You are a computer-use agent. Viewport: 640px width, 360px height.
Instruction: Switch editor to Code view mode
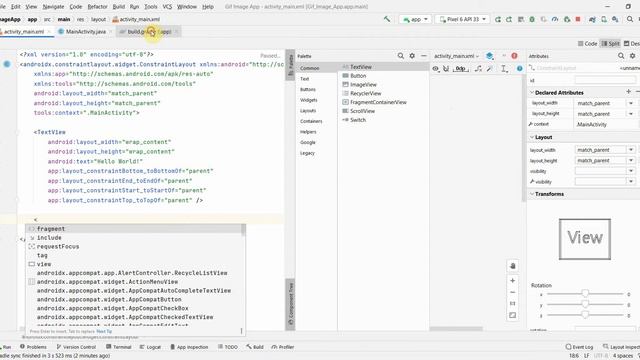tap(587, 43)
